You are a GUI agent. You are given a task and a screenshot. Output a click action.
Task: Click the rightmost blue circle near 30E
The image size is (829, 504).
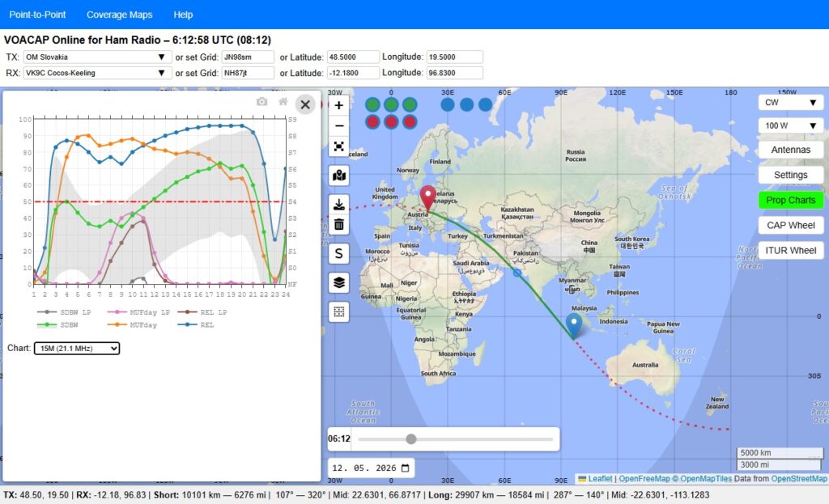pos(486,104)
